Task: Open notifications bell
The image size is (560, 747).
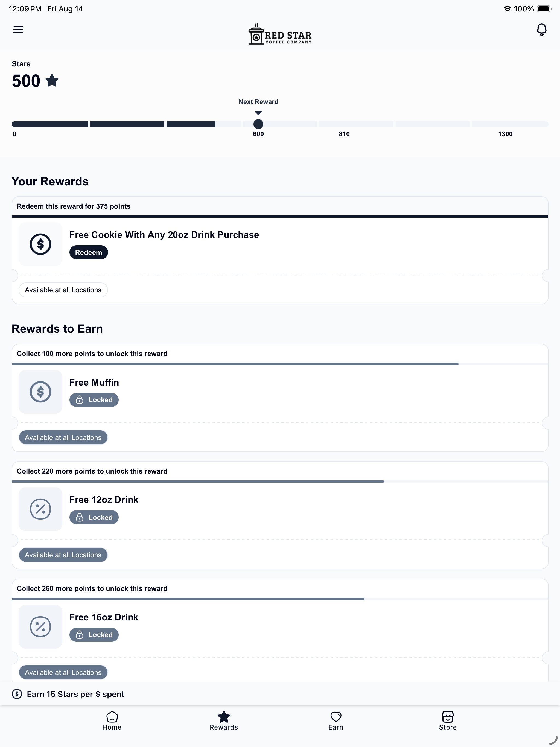Action: click(541, 29)
